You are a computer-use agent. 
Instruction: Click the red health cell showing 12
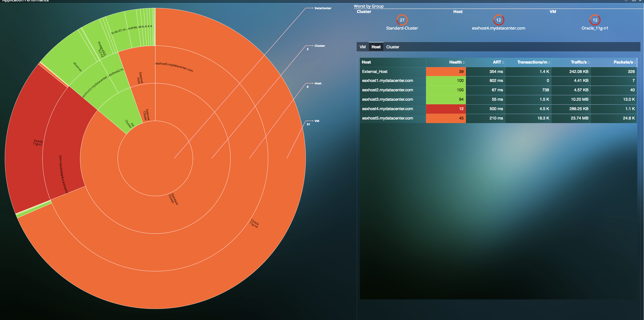coord(446,109)
